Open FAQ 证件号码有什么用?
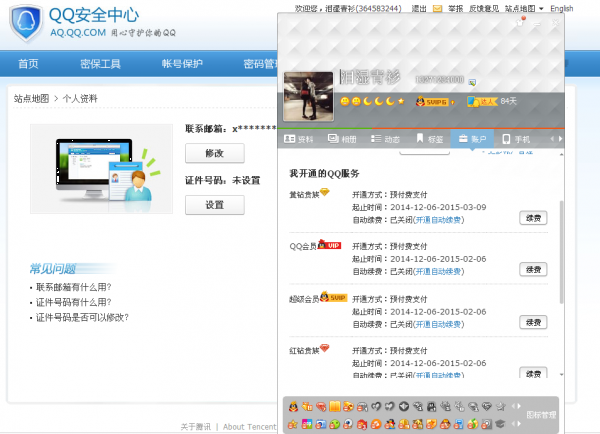Screen dimensions: 600x434 point(73,302)
